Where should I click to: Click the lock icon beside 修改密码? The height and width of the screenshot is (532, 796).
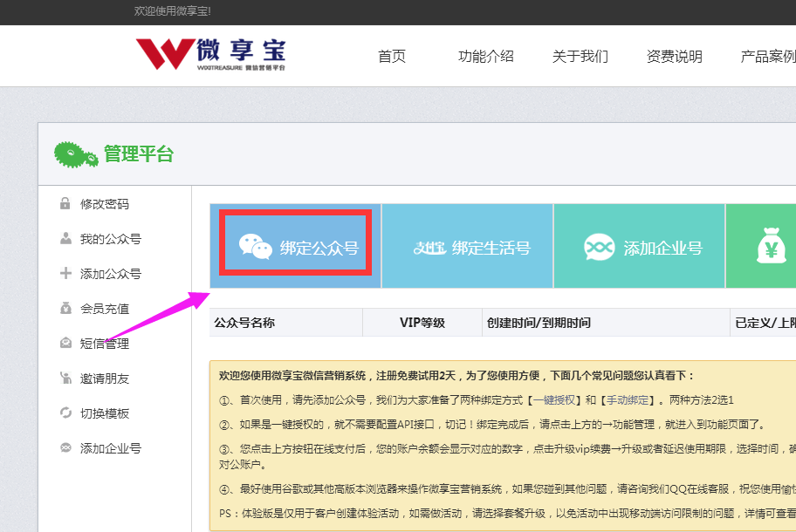click(x=64, y=203)
